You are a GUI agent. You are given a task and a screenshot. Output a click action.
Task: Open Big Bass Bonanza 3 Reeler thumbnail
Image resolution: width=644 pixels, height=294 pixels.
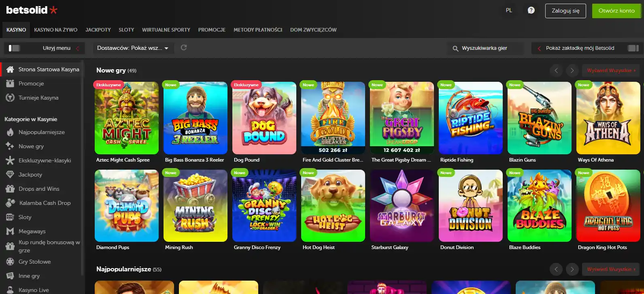(196, 118)
